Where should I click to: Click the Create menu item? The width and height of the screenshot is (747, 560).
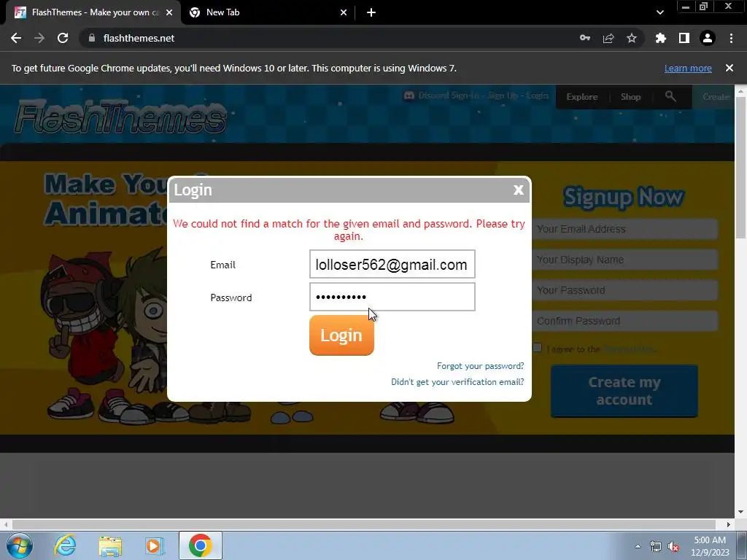click(716, 97)
